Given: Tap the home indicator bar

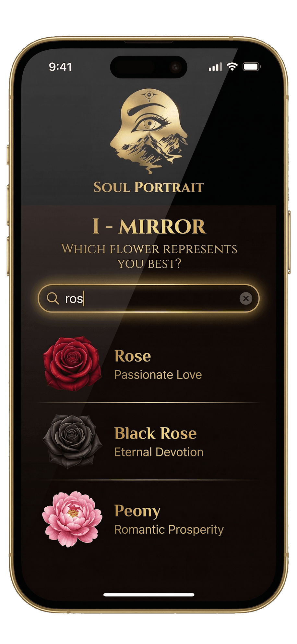Looking at the screenshot, I should pos(149,595).
